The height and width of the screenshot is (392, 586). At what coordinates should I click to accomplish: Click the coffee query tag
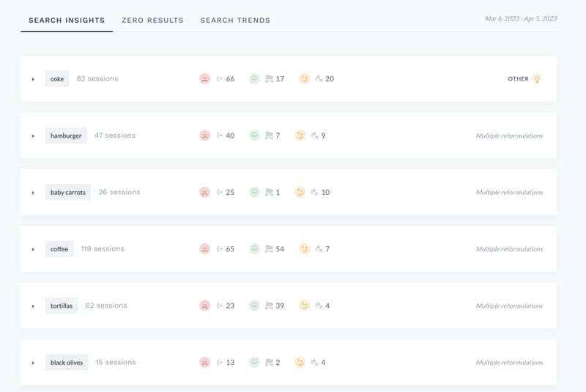tap(59, 249)
